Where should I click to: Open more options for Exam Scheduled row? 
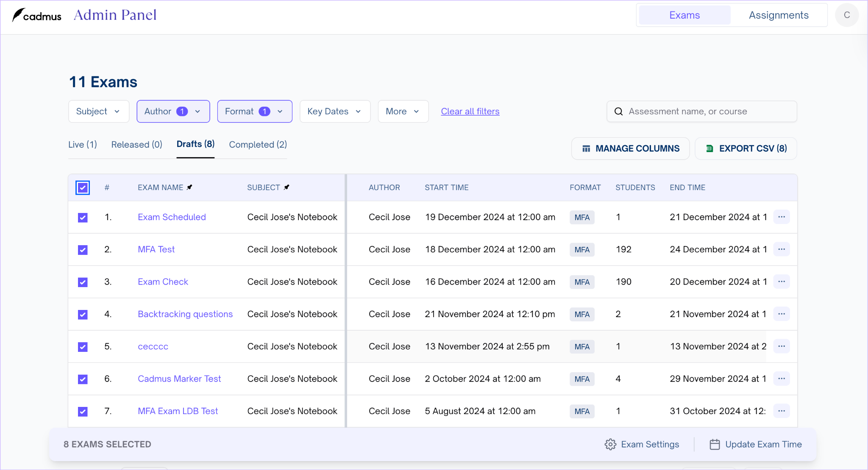pos(782,217)
